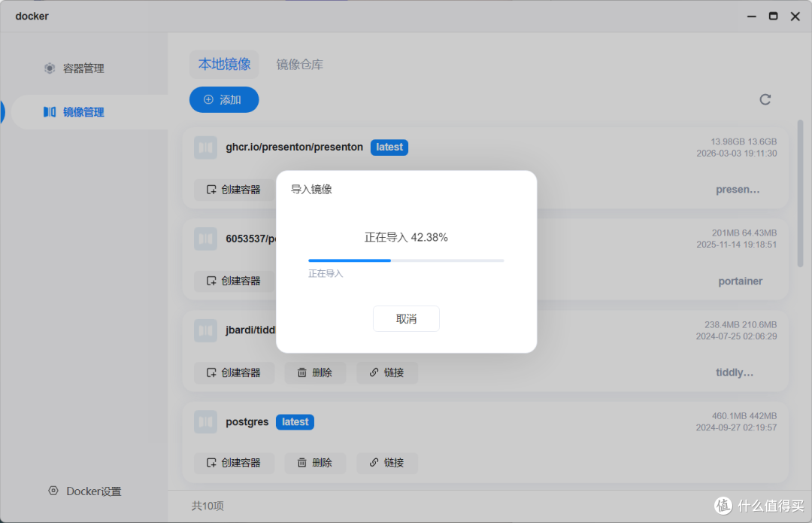Maximize the docker window
This screenshot has height=523, width=812.
(773, 17)
